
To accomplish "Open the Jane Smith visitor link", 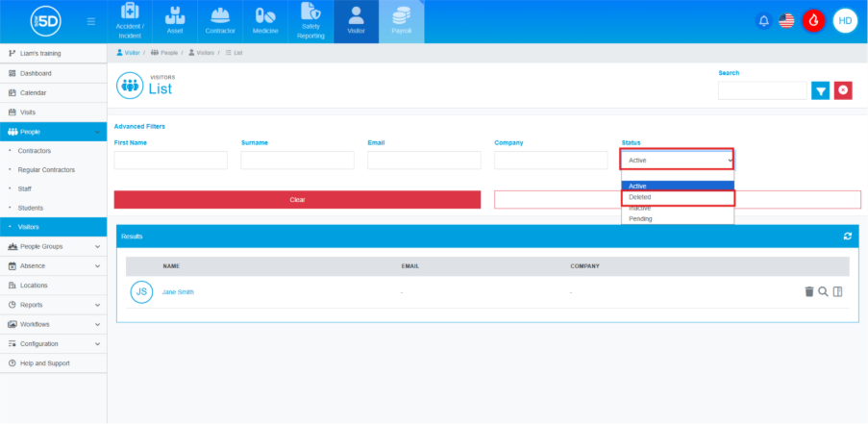I will 178,291.
